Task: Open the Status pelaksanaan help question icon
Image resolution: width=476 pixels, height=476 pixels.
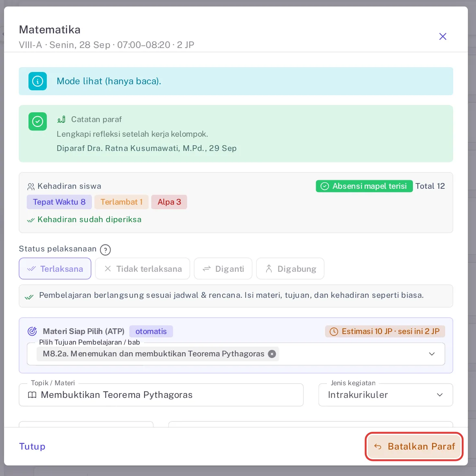Action: pyautogui.click(x=105, y=250)
